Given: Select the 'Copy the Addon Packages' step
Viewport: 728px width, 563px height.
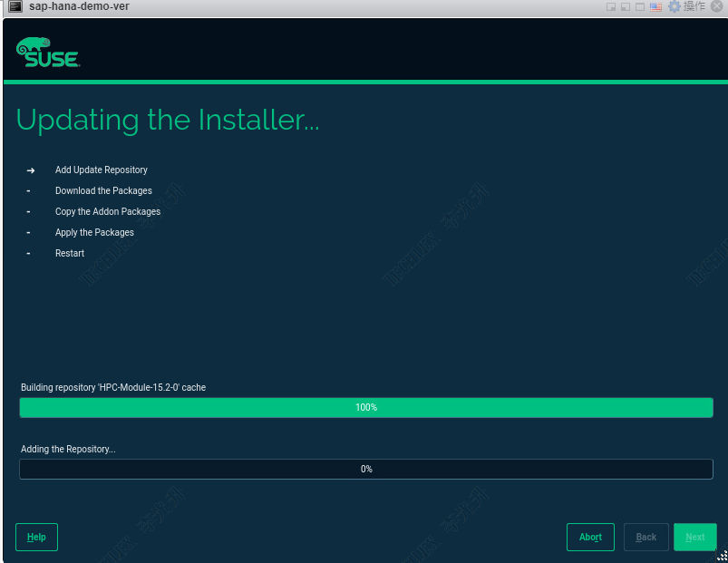Looking at the screenshot, I should [108, 211].
